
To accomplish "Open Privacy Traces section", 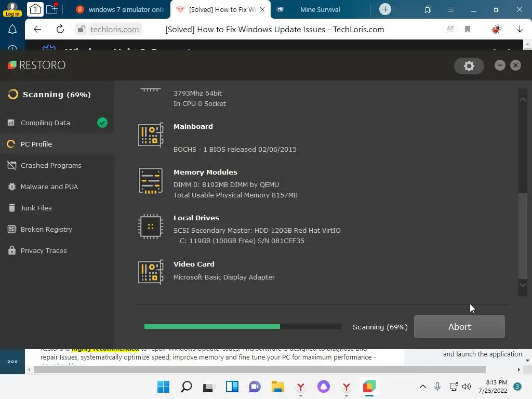I will click(57, 251).
